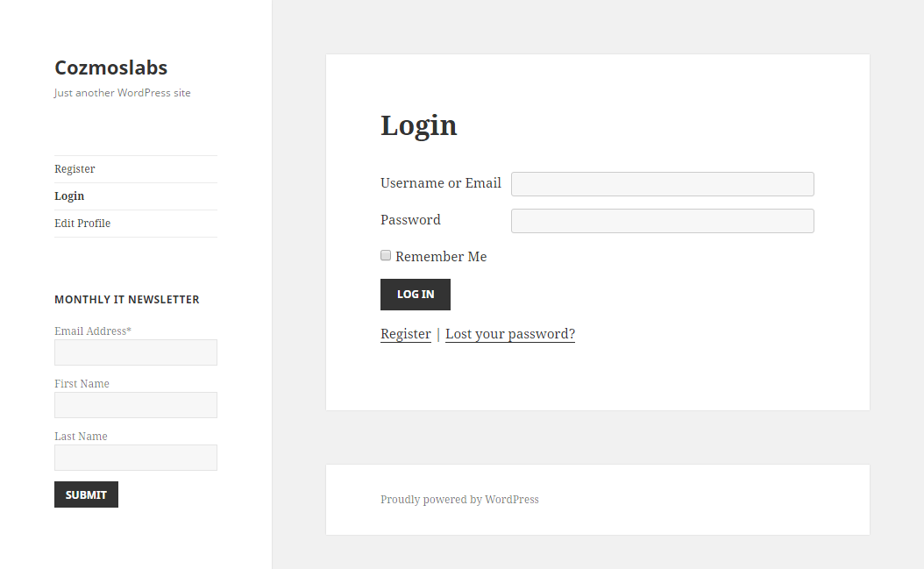This screenshot has width=924, height=569.
Task: Click the First Name input box
Action: [x=136, y=405]
